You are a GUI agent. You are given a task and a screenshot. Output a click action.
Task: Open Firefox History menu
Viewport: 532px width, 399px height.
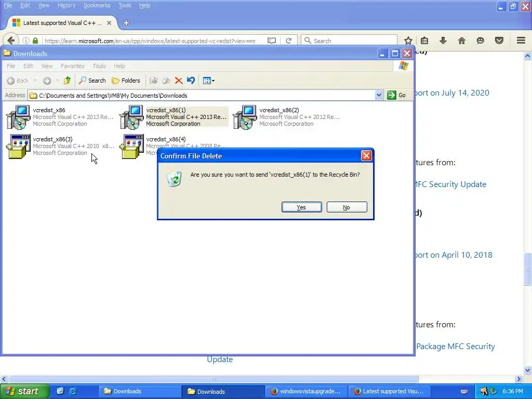(x=66, y=5)
